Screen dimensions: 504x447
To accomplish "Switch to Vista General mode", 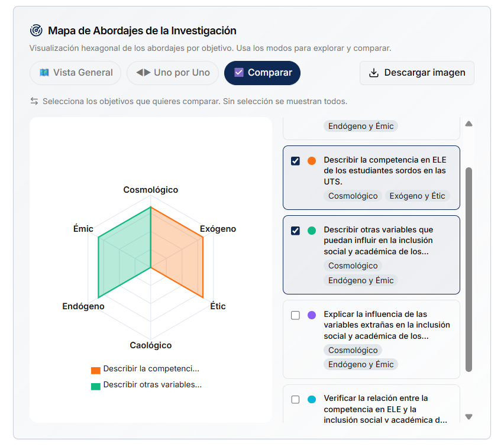I will pyautogui.click(x=76, y=73).
